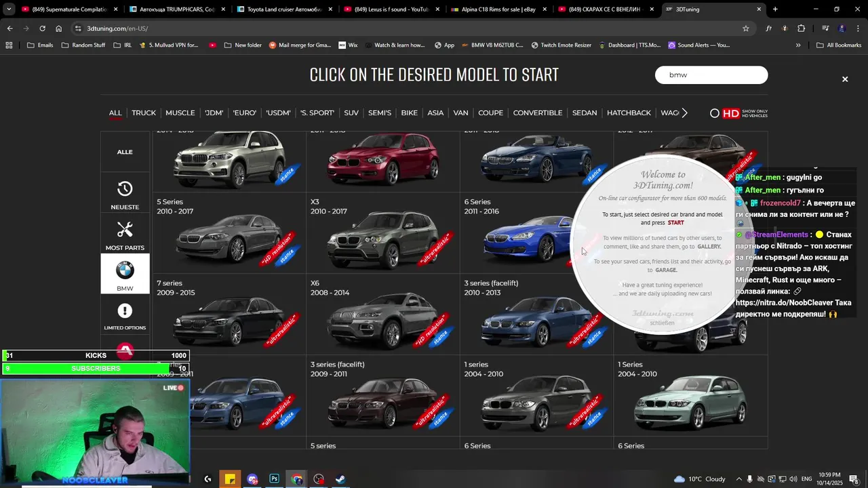
Task: Toggle the HD show only HD vehicles radio
Action: pyautogui.click(x=715, y=113)
